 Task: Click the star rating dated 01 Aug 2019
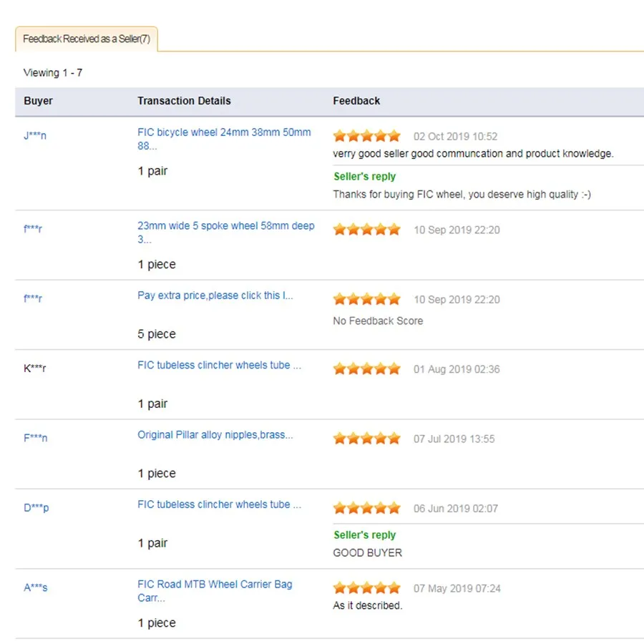[367, 369]
